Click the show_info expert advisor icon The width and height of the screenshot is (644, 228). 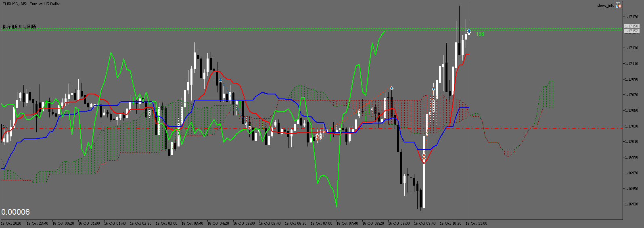coord(619,5)
